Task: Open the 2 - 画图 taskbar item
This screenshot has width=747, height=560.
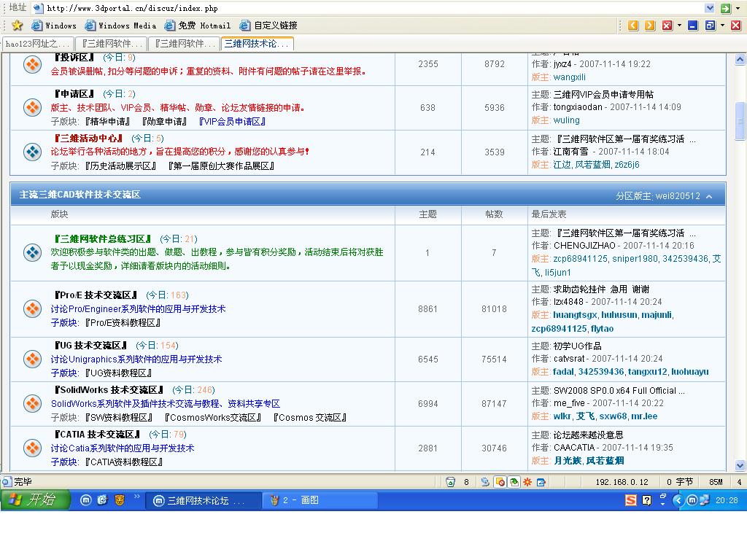Action: (320, 500)
